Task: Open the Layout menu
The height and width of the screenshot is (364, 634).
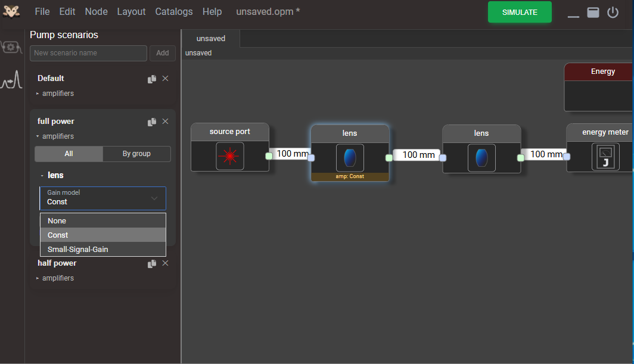Action: (132, 12)
